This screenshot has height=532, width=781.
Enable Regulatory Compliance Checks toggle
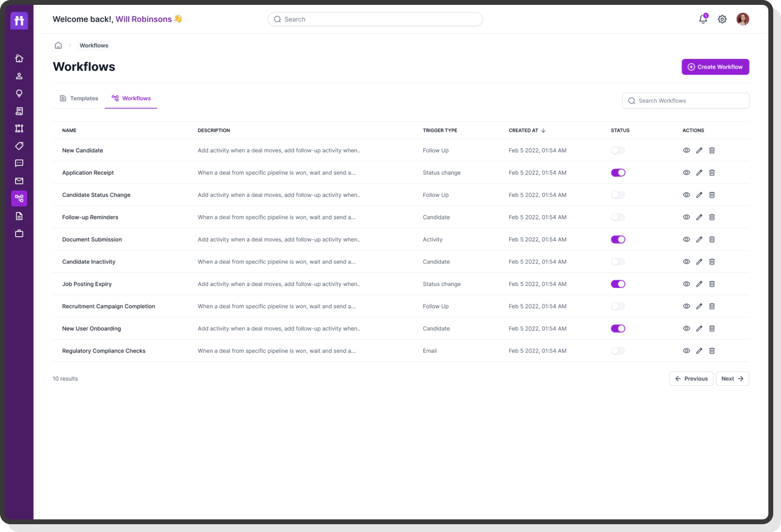point(618,351)
